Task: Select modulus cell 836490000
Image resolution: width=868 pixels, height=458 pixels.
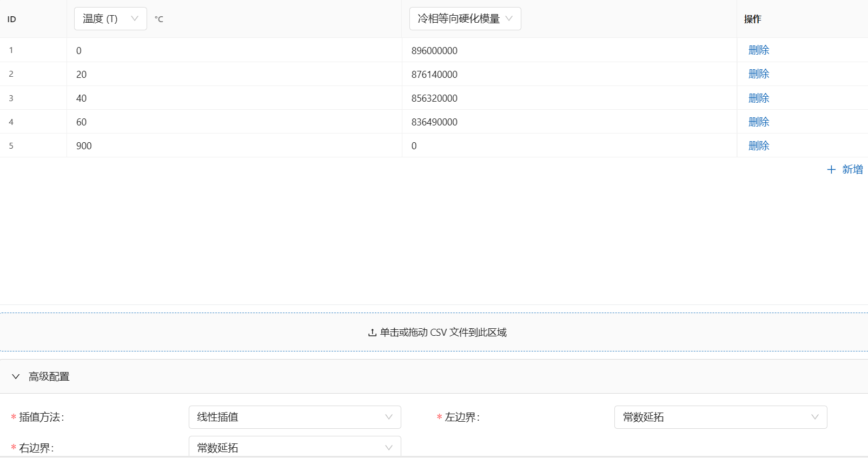Action: pyautogui.click(x=569, y=122)
